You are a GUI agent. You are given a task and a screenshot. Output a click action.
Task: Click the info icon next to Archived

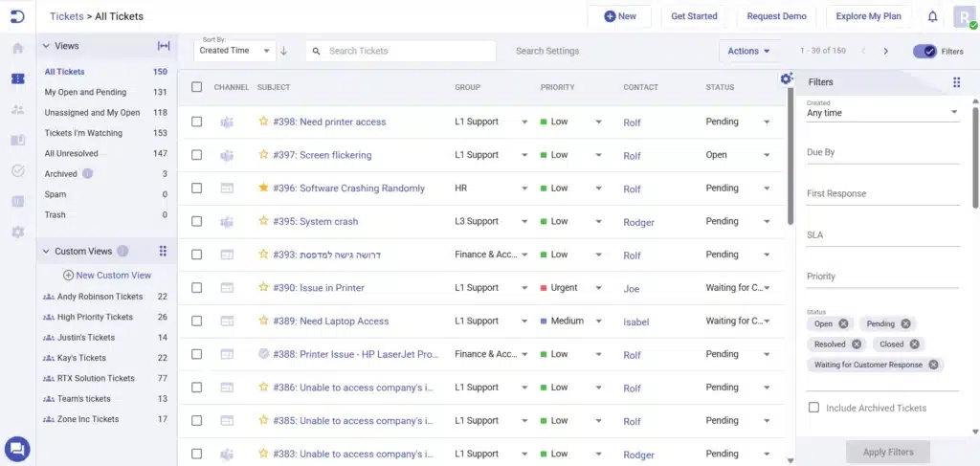coord(87,173)
